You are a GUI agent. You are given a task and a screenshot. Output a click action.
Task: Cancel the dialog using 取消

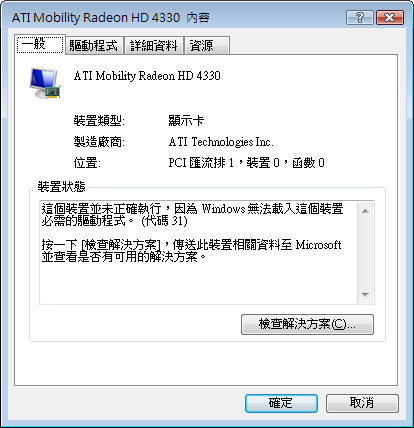click(x=362, y=403)
